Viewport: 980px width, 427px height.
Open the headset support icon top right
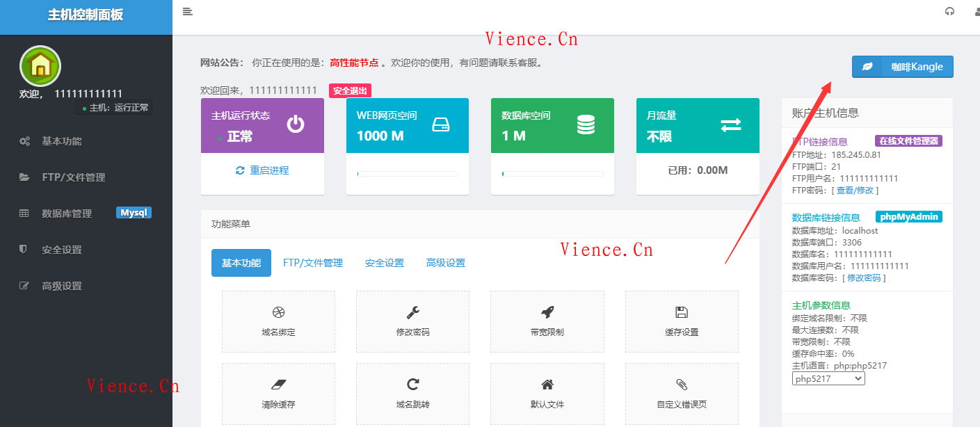[x=949, y=11]
